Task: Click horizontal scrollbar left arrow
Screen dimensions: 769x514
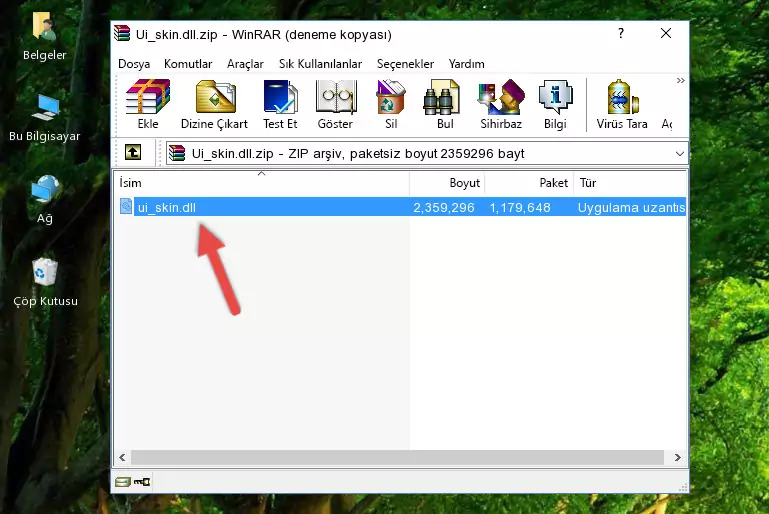Action: (122, 457)
